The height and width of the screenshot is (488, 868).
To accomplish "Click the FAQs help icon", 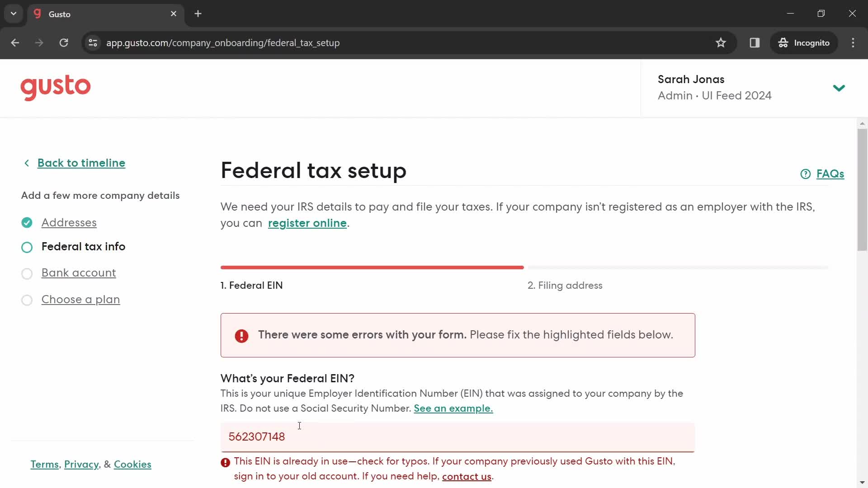I will point(806,174).
